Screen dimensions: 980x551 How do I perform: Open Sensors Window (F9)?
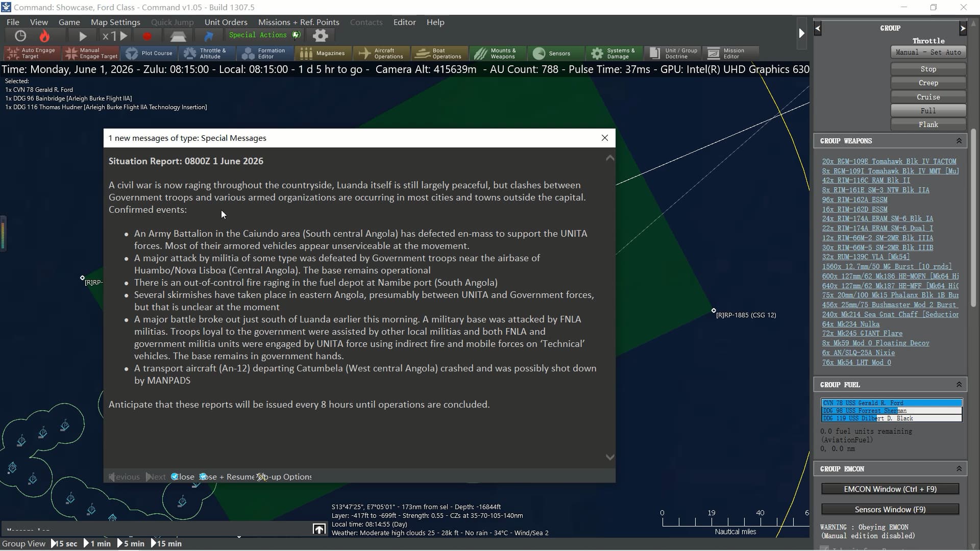(890, 509)
